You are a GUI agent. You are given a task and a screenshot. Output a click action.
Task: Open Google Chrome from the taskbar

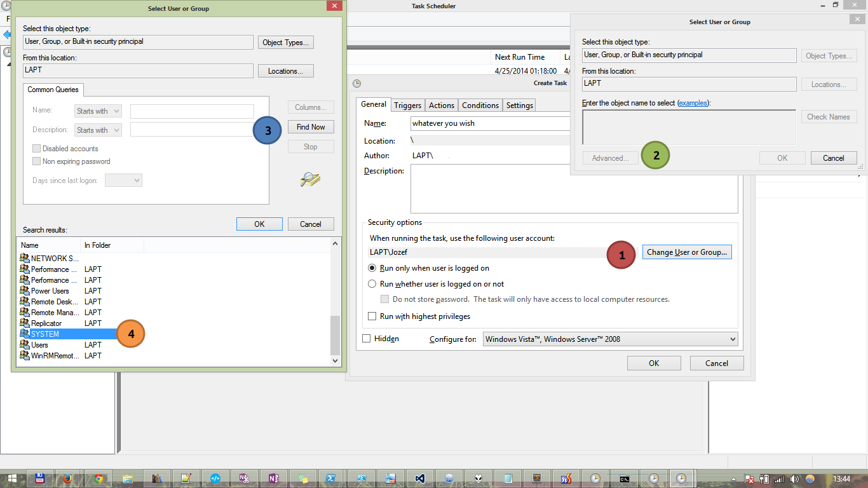pos(98,478)
